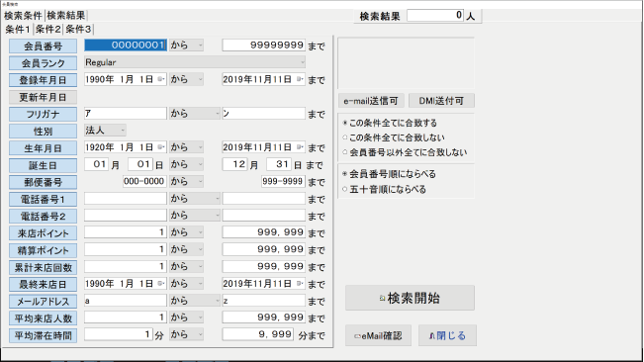Click the 来店ポイント label button

[x=44, y=233]
